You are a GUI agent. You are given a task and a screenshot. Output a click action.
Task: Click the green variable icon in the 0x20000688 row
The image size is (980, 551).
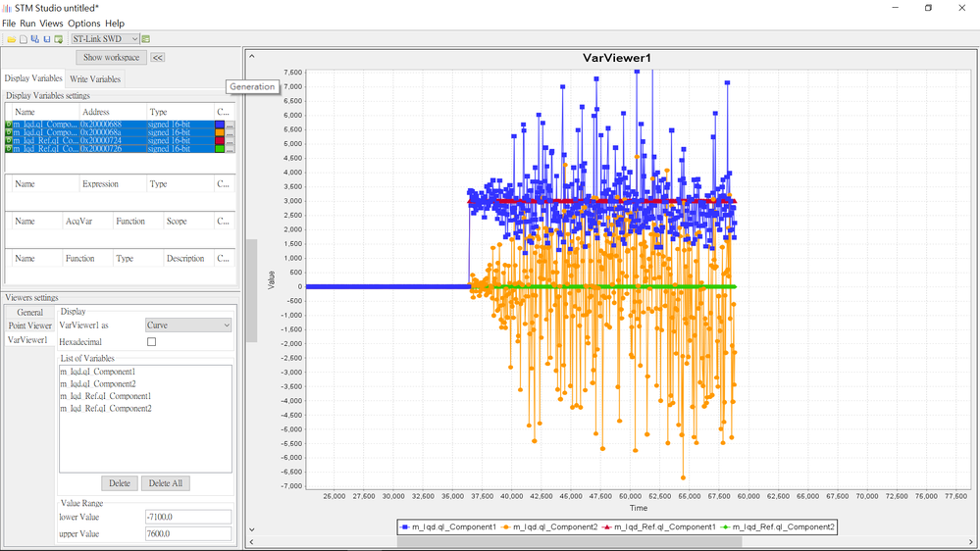[9, 125]
